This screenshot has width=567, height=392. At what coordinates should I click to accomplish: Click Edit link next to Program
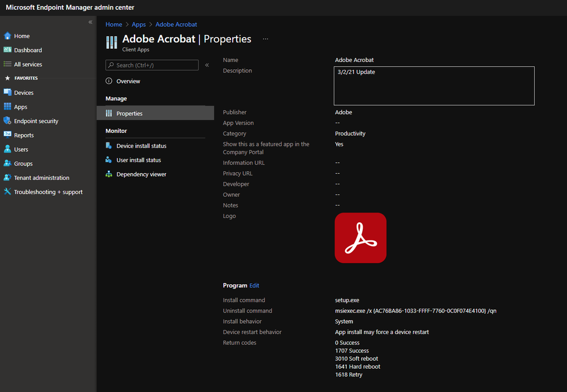point(254,285)
